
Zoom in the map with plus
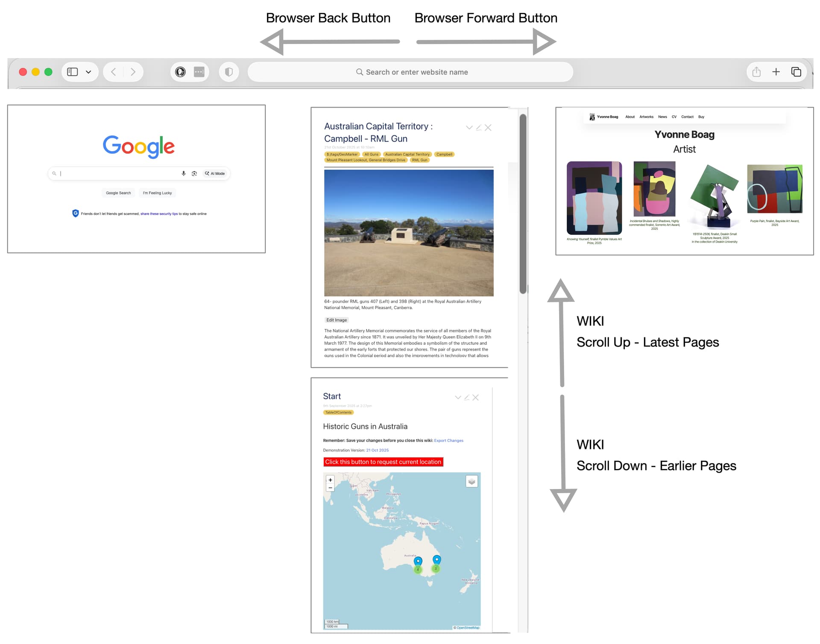point(330,480)
